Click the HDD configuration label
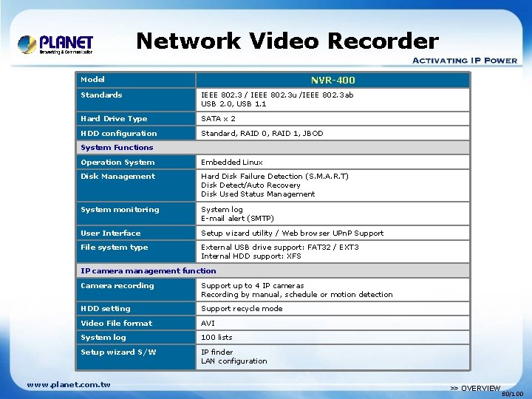 coord(119,133)
